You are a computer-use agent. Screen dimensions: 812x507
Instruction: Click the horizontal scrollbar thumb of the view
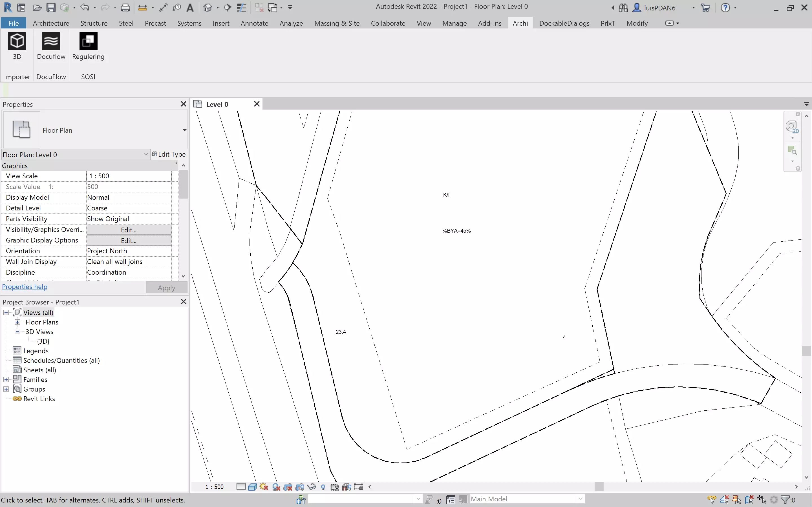tap(599, 487)
